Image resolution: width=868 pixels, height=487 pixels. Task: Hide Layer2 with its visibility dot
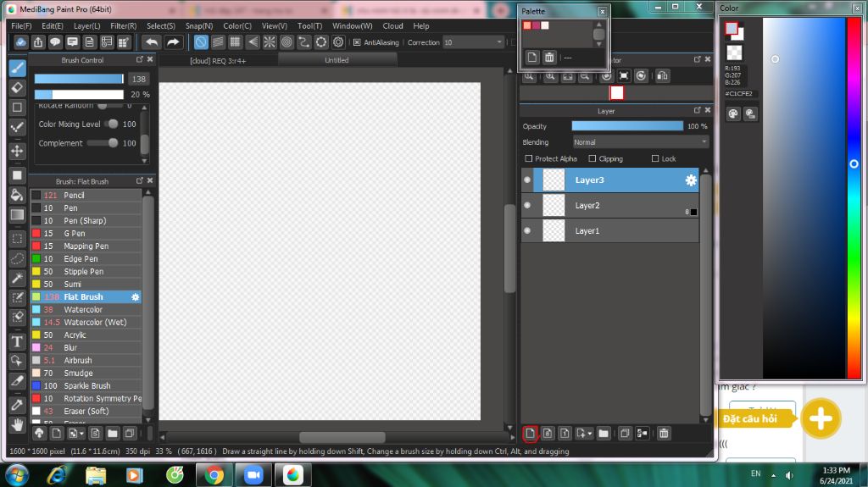click(x=527, y=205)
